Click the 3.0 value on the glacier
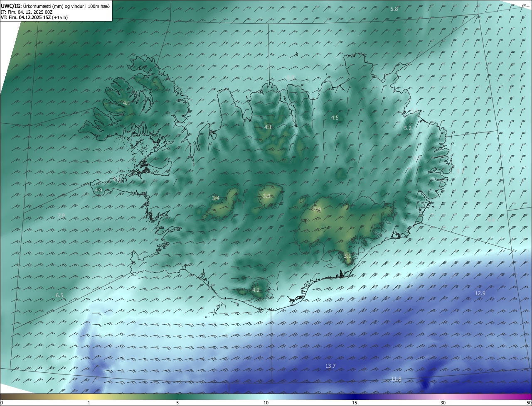Image resolution: width=532 pixels, height=406 pixels. [266, 196]
